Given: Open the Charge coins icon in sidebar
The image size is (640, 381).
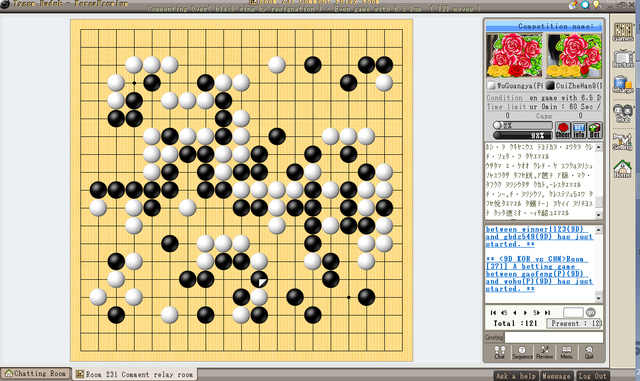Looking at the screenshot, I should 623,85.
